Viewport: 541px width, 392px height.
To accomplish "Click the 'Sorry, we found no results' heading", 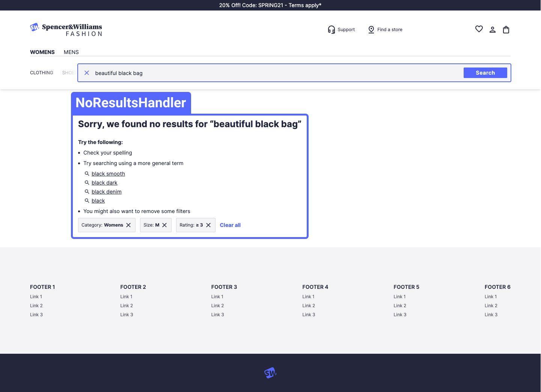I will (190, 124).
